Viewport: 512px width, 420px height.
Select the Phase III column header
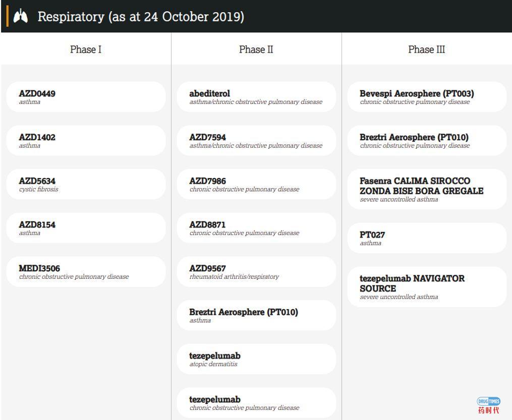tap(426, 49)
